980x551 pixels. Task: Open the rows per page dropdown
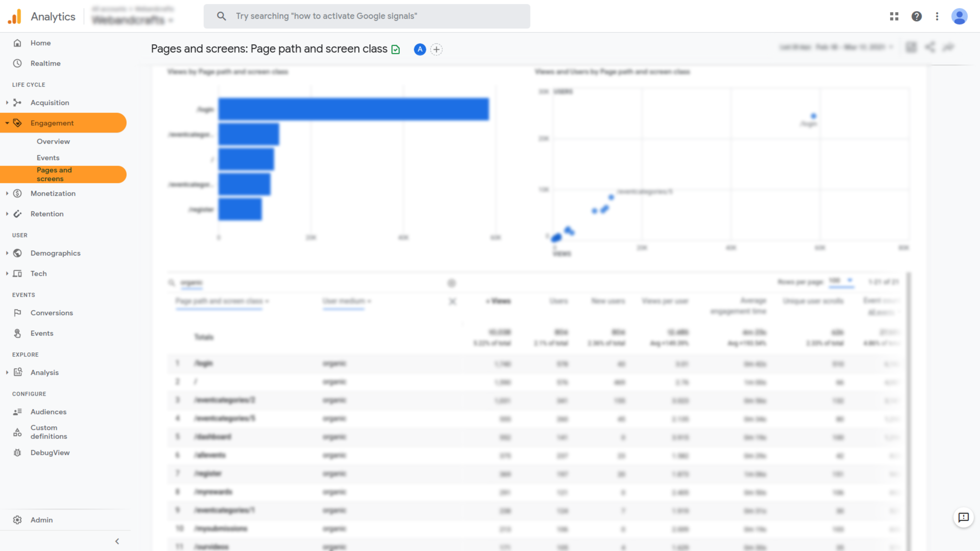[841, 281]
